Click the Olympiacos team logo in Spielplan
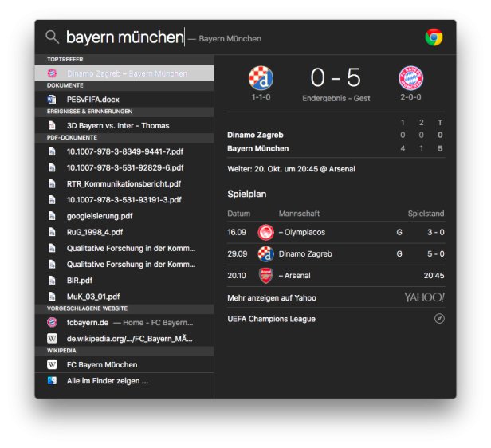The width and height of the screenshot is (491, 448). coord(265,232)
